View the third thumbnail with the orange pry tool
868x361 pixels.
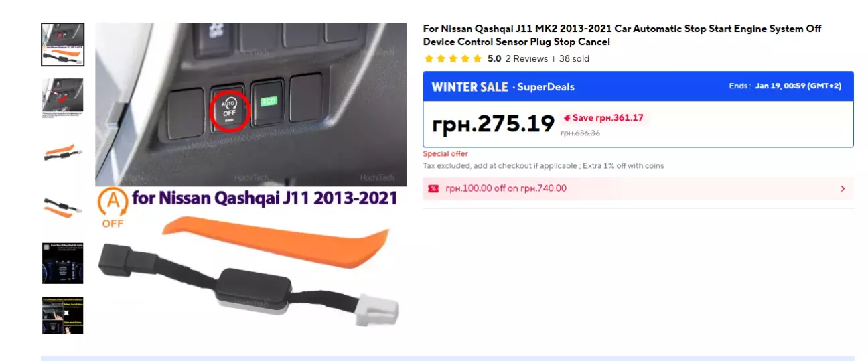(x=62, y=153)
